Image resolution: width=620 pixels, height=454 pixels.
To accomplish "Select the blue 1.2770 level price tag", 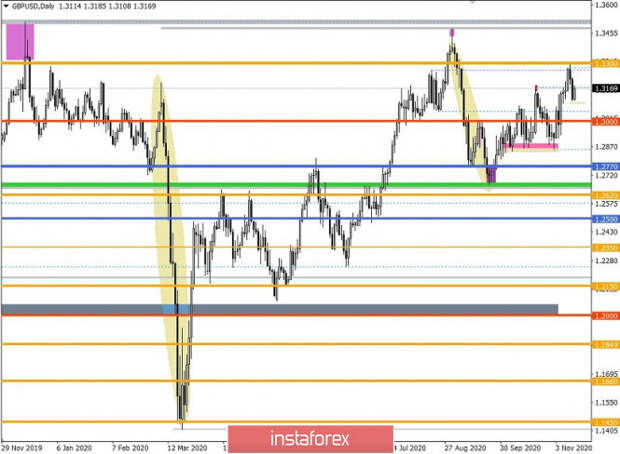I will [606, 167].
